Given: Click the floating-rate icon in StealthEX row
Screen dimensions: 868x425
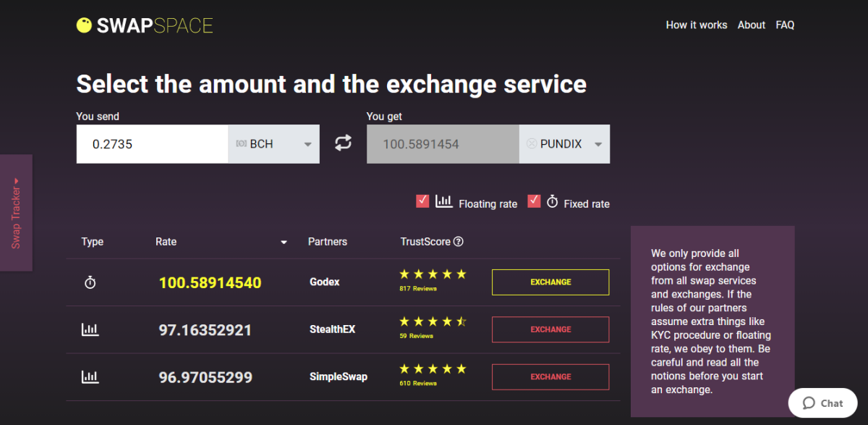Looking at the screenshot, I should pos(90,329).
